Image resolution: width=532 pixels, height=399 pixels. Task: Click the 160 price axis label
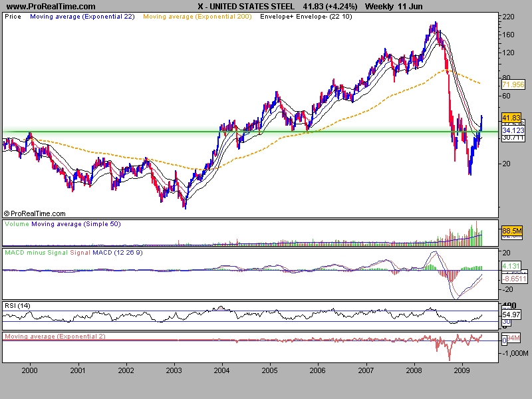tap(509, 35)
